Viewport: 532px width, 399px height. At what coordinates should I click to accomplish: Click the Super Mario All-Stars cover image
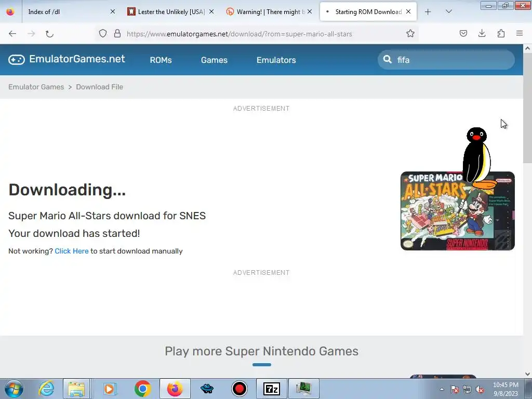457,211
